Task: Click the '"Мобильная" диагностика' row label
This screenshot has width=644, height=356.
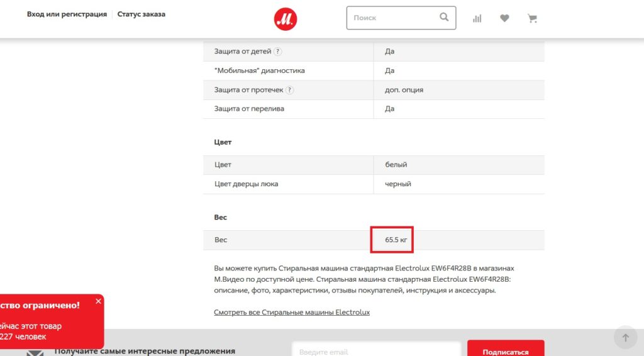Action: pyautogui.click(x=259, y=70)
